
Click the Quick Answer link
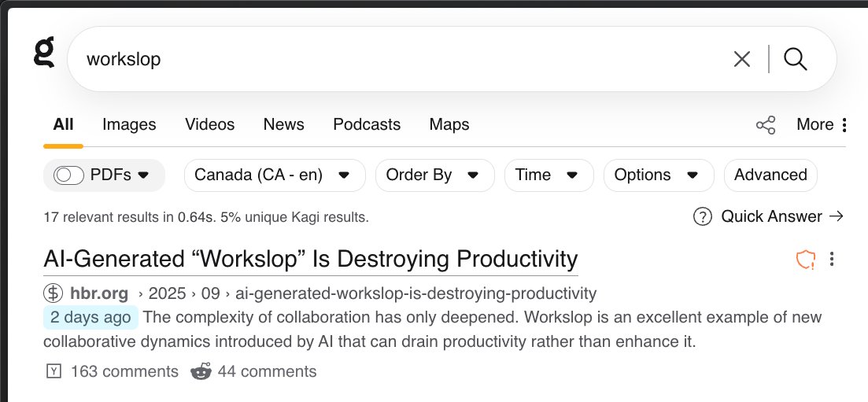coord(781,216)
